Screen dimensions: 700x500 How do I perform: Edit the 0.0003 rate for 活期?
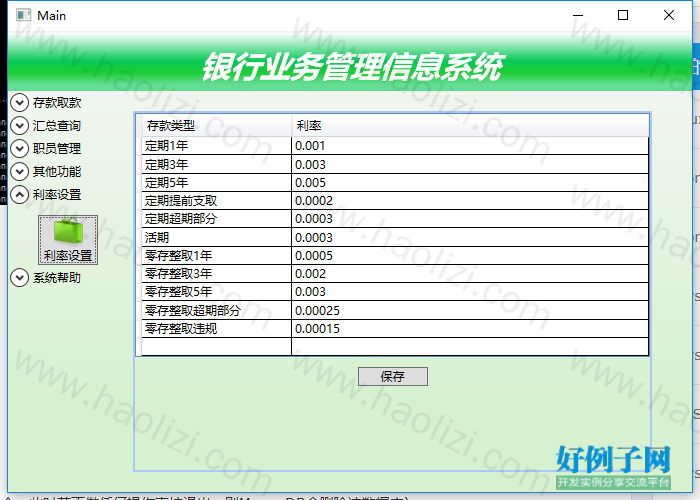pos(470,238)
